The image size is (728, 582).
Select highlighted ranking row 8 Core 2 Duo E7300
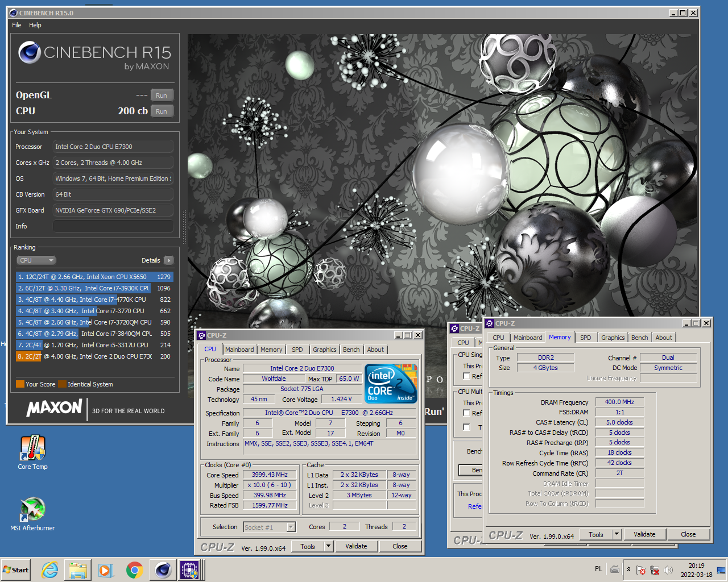(x=94, y=356)
